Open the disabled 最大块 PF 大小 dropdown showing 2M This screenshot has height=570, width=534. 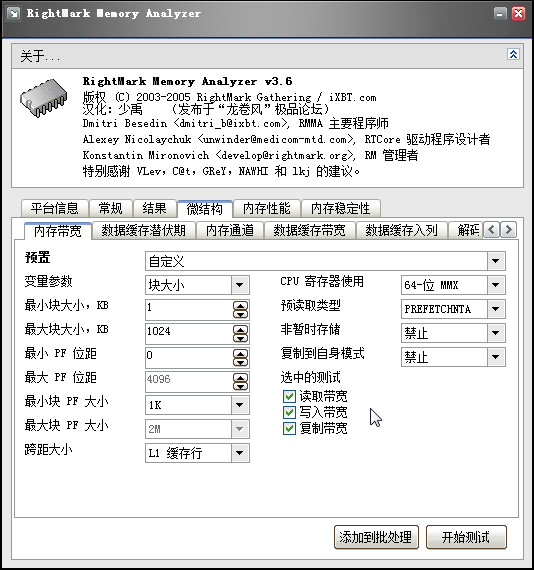tap(197, 429)
